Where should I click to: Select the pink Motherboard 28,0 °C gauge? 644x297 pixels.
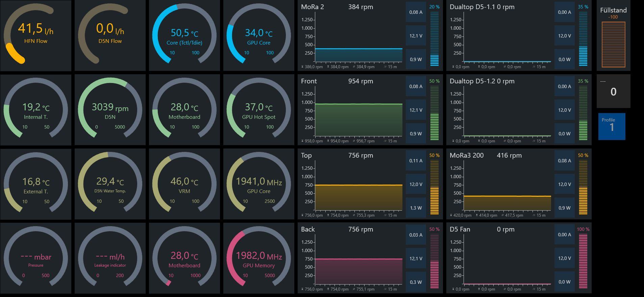pos(184,258)
